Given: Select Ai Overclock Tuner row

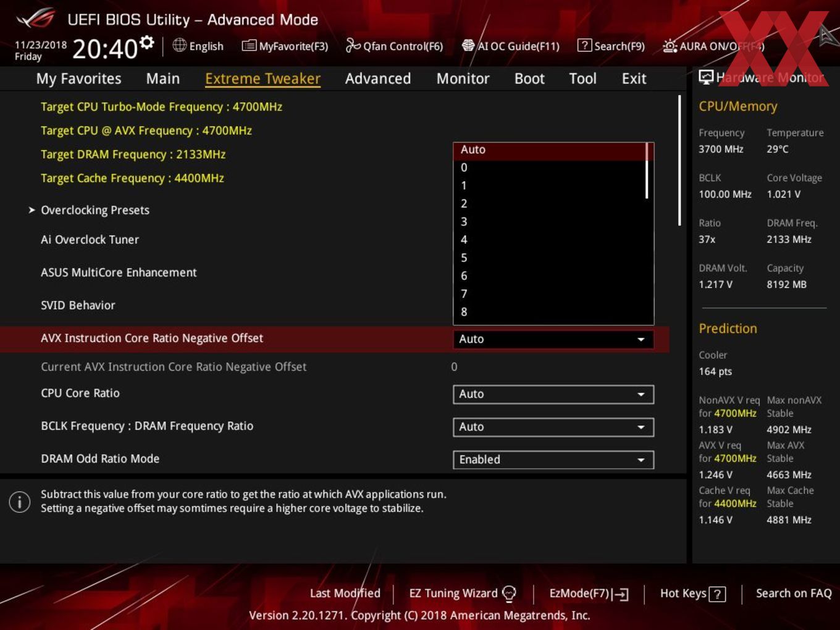Looking at the screenshot, I should tap(90, 240).
